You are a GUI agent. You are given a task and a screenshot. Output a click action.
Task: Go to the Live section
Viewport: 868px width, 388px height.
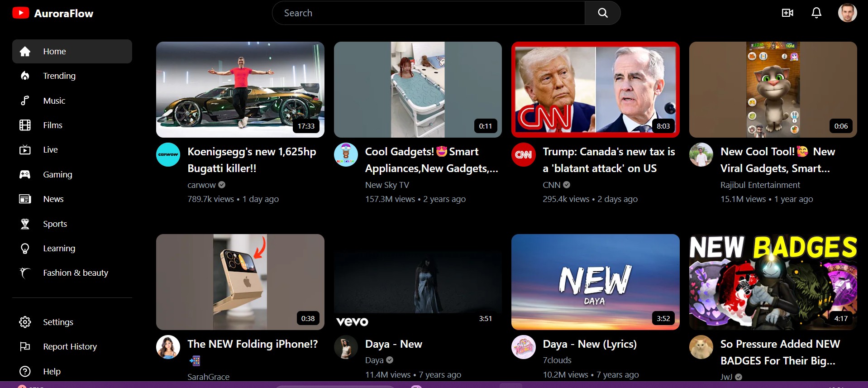point(50,150)
